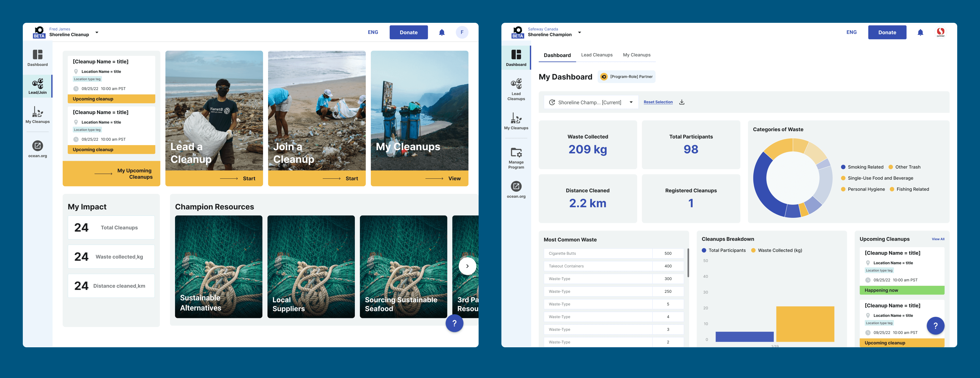The height and width of the screenshot is (378, 980).
Task: Download dashboard data with download icon
Action: pos(682,102)
